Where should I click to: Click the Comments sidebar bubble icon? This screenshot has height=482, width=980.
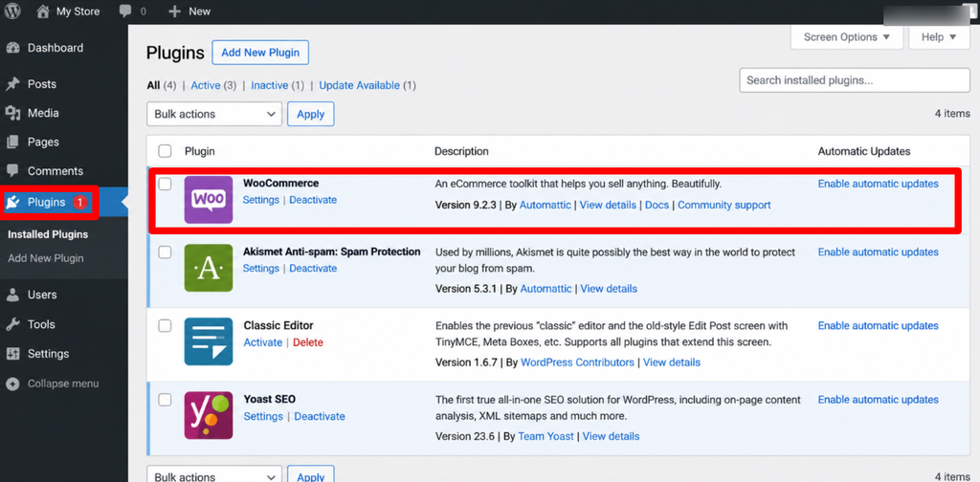(x=12, y=171)
